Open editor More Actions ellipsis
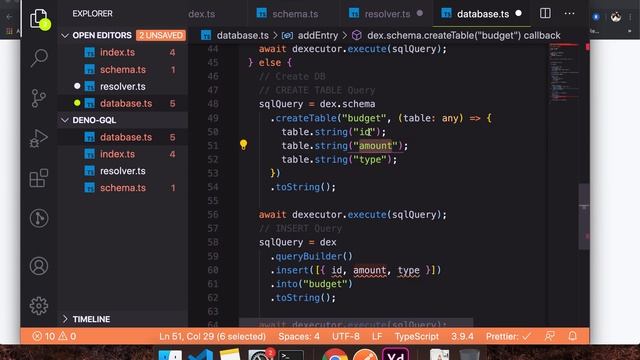640x360 pixels. [x=569, y=13]
